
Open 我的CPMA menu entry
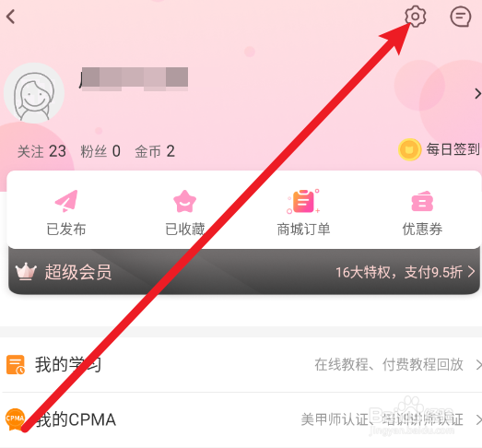coord(241,419)
